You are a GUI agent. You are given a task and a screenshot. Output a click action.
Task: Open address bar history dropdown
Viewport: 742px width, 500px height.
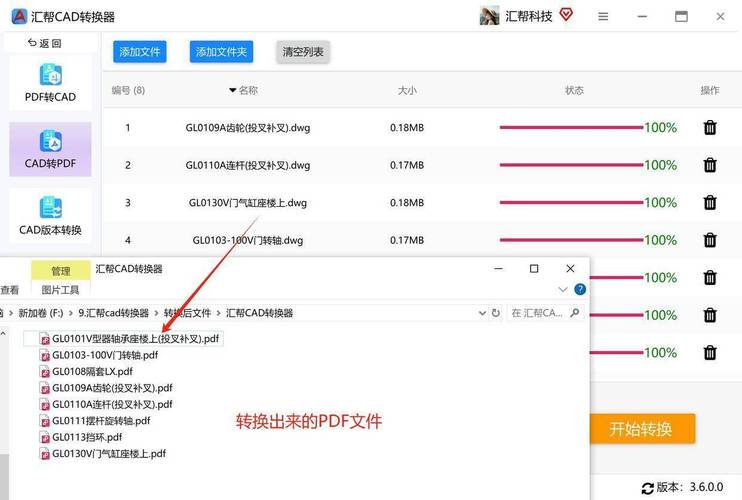pyautogui.click(x=482, y=313)
